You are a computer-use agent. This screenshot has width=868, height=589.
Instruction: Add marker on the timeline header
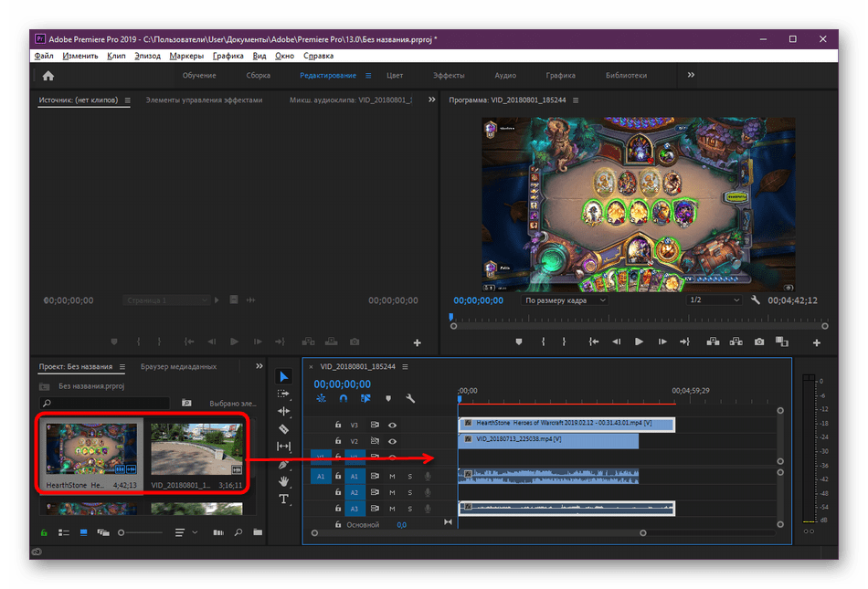tap(388, 398)
